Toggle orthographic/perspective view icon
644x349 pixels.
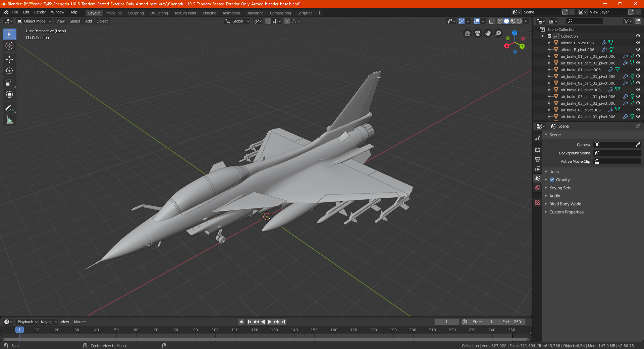coord(467,33)
